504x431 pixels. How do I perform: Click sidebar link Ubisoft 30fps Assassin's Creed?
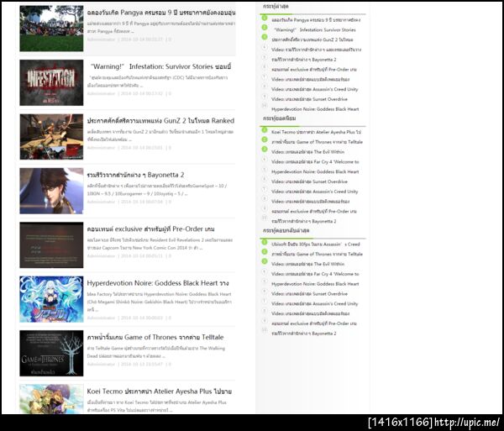tap(316, 244)
